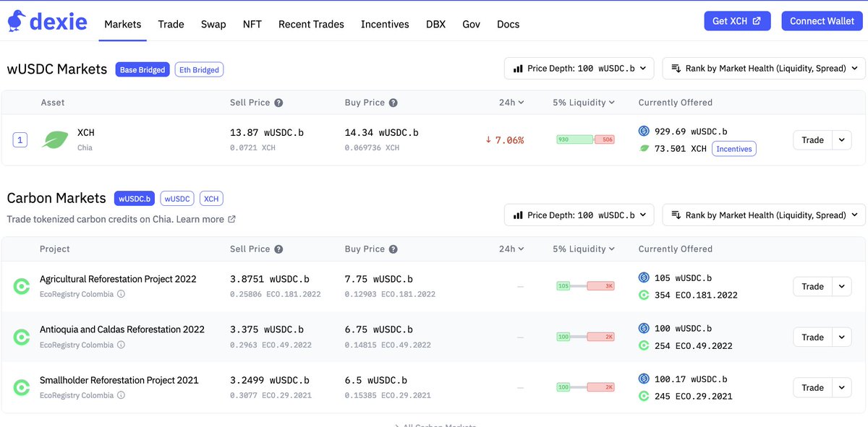Click info icon next to EcoRegistry Colombia under Agricultural
The image size is (868, 427).
click(x=121, y=294)
